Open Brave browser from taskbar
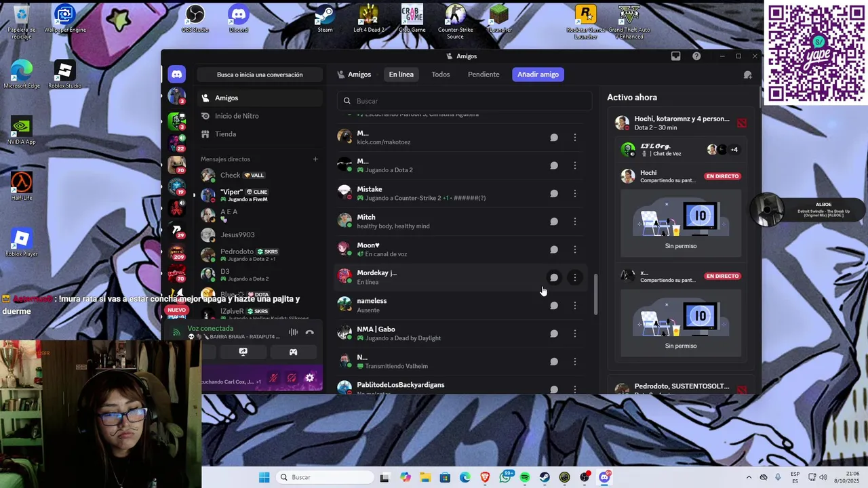This screenshot has width=868, height=488. (x=485, y=477)
